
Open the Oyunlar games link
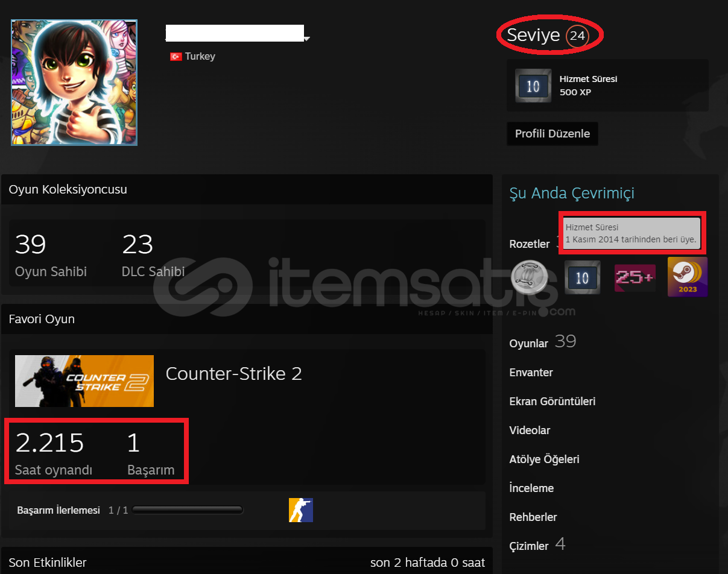coord(529,344)
